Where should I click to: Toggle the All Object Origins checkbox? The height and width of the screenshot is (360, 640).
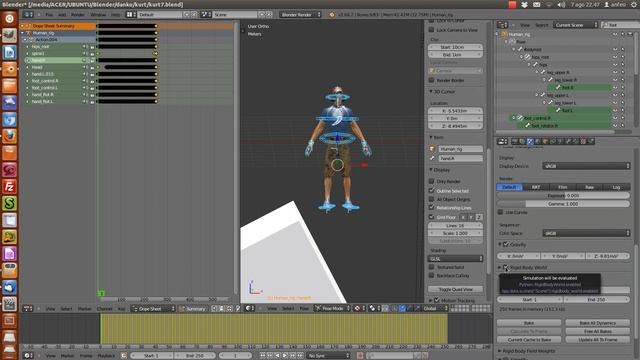point(431,199)
